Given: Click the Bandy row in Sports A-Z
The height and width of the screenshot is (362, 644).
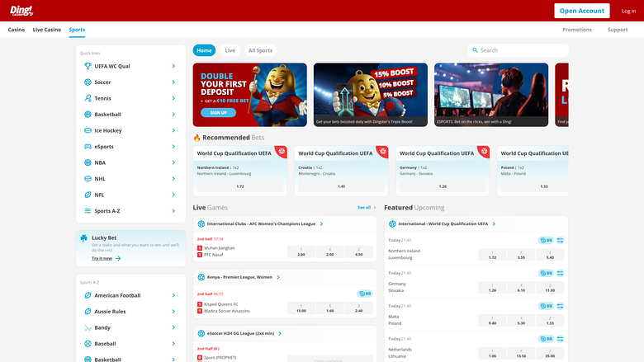Looking at the screenshot, I should [x=130, y=327].
